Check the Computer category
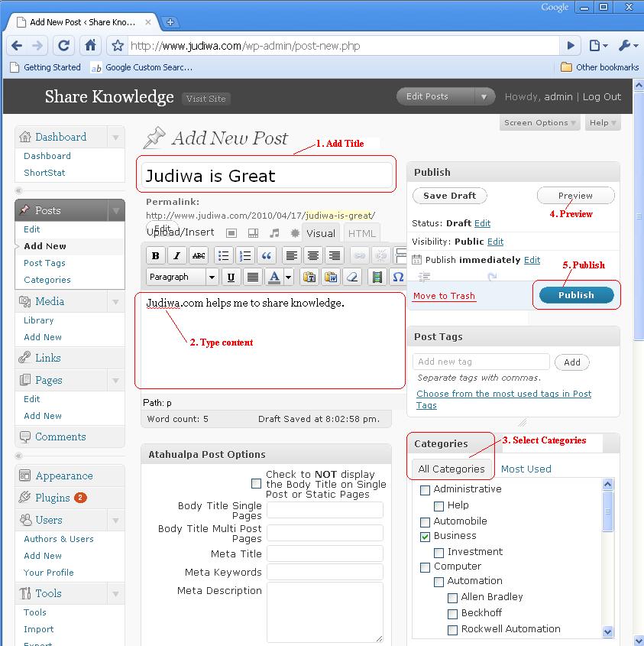The width and height of the screenshot is (644, 646). pyautogui.click(x=425, y=567)
